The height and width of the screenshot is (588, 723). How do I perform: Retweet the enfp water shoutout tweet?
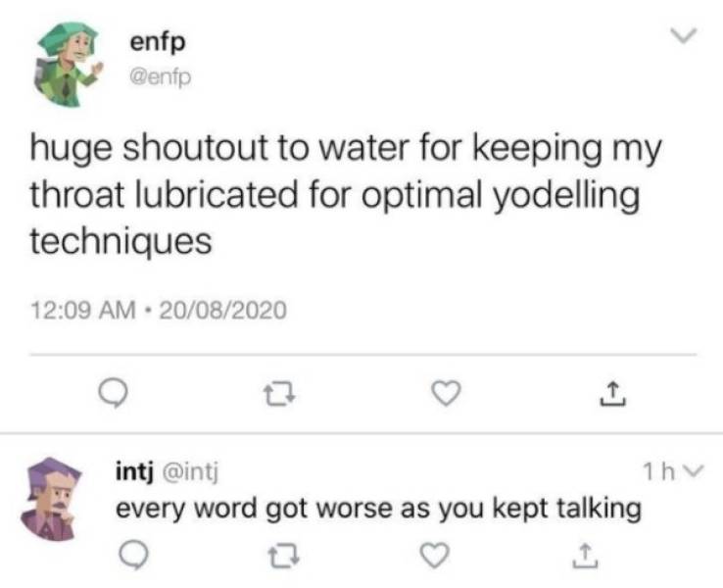(279, 395)
